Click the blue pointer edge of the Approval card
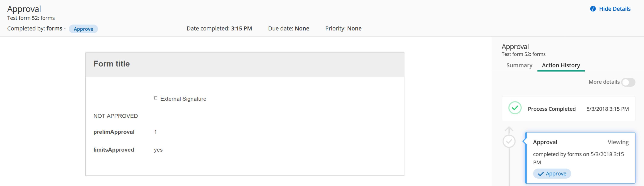This screenshot has width=644, height=186. pos(524,141)
